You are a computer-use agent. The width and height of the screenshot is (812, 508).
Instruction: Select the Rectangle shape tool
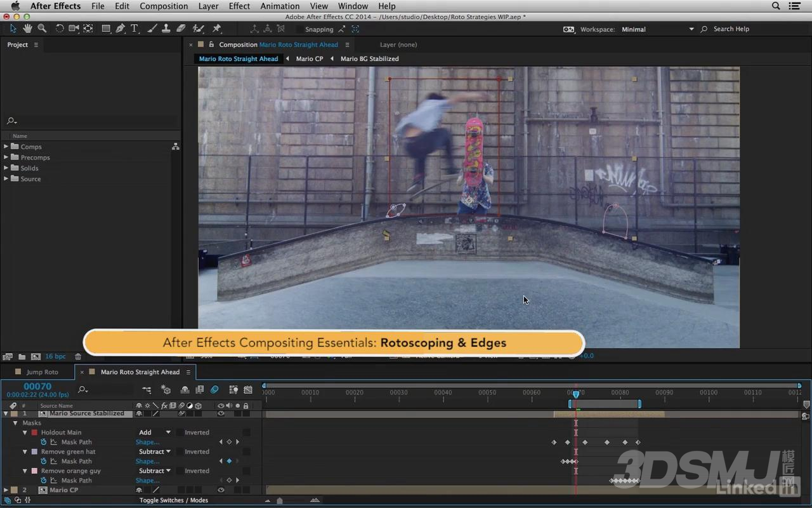(106, 29)
